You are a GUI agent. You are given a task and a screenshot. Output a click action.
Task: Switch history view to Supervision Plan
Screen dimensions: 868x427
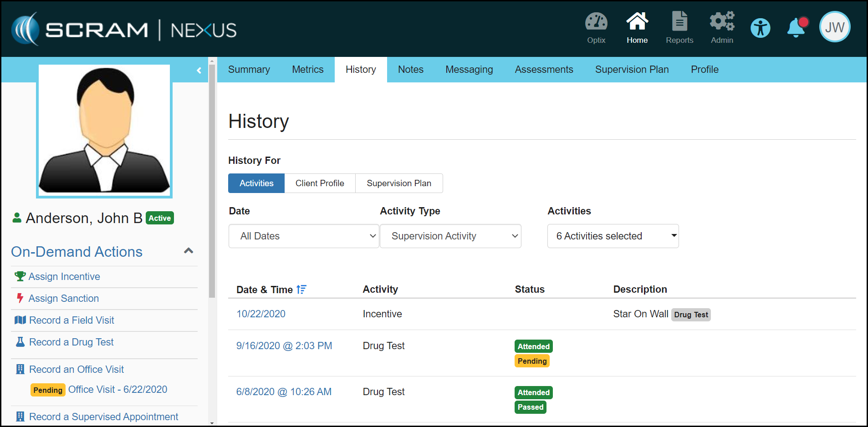pyautogui.click(x=398, y=183)
